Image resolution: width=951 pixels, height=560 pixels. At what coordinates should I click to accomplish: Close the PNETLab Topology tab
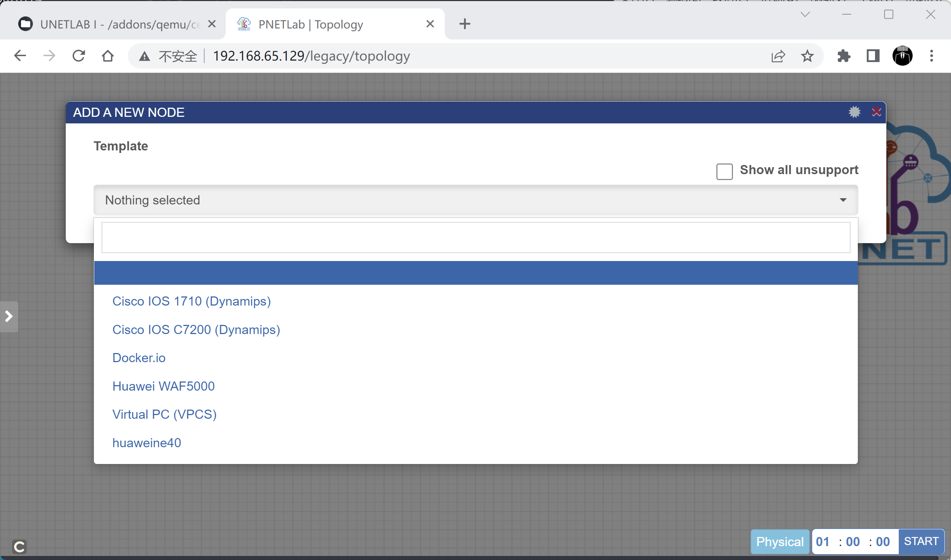430,24
